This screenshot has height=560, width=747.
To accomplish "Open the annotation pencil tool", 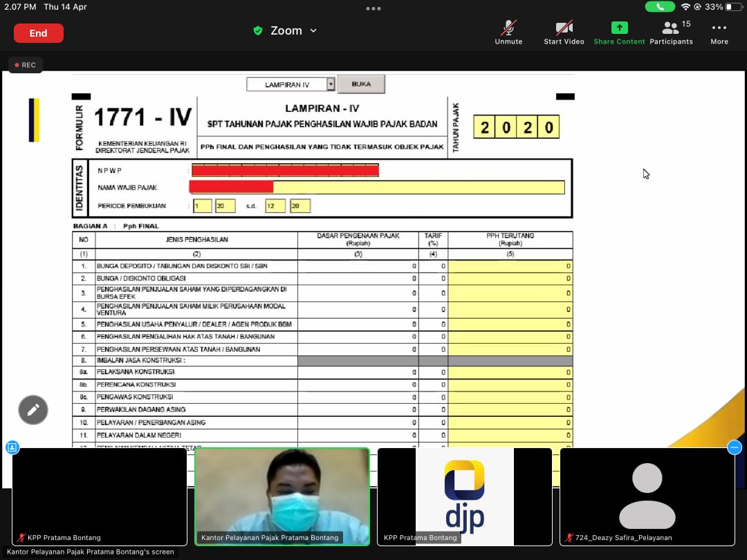I will click(33, 410).
